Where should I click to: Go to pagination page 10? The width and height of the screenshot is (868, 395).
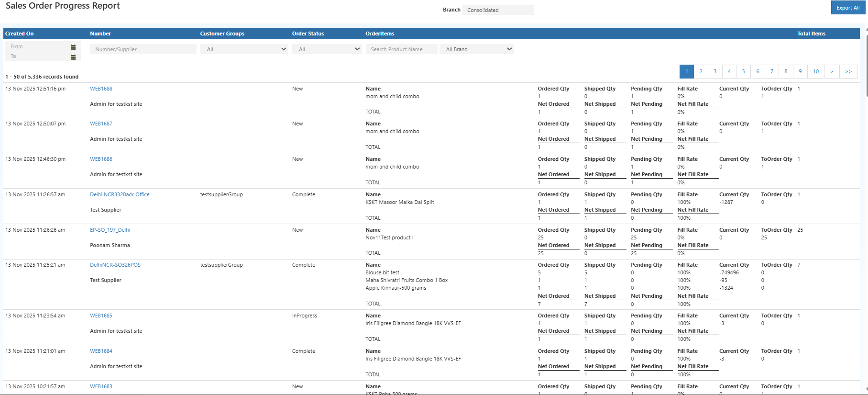(x=816, y=71)
